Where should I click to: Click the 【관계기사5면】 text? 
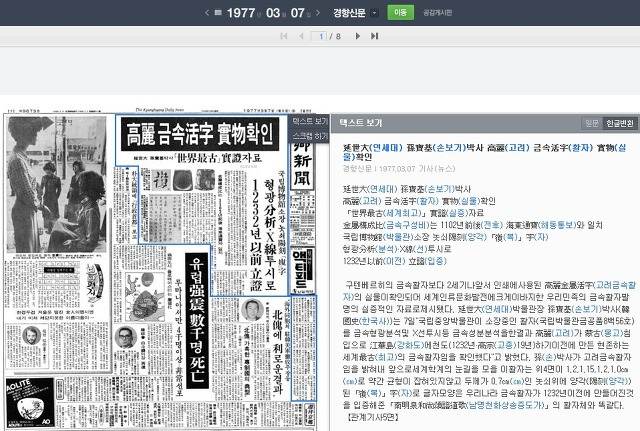[371, 418]
